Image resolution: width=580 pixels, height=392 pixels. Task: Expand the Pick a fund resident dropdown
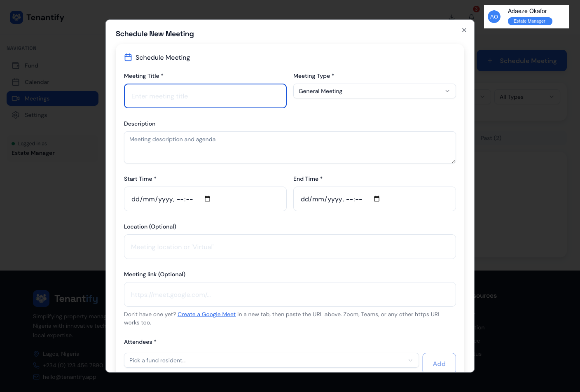click(x=271, y=360)
